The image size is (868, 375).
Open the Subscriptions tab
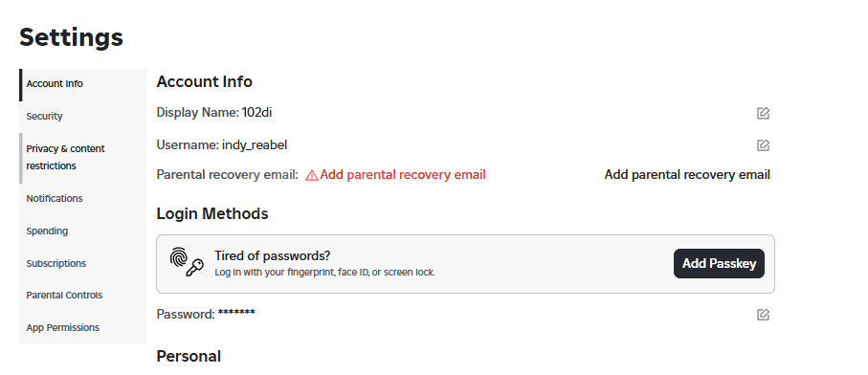(x=83, y=264)
